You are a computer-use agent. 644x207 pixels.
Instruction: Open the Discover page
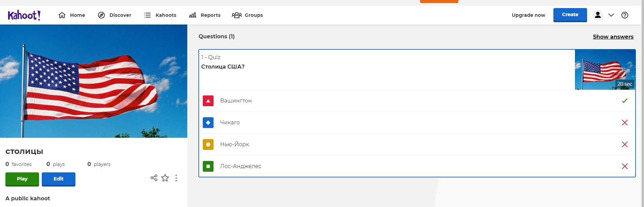point(115,15)
